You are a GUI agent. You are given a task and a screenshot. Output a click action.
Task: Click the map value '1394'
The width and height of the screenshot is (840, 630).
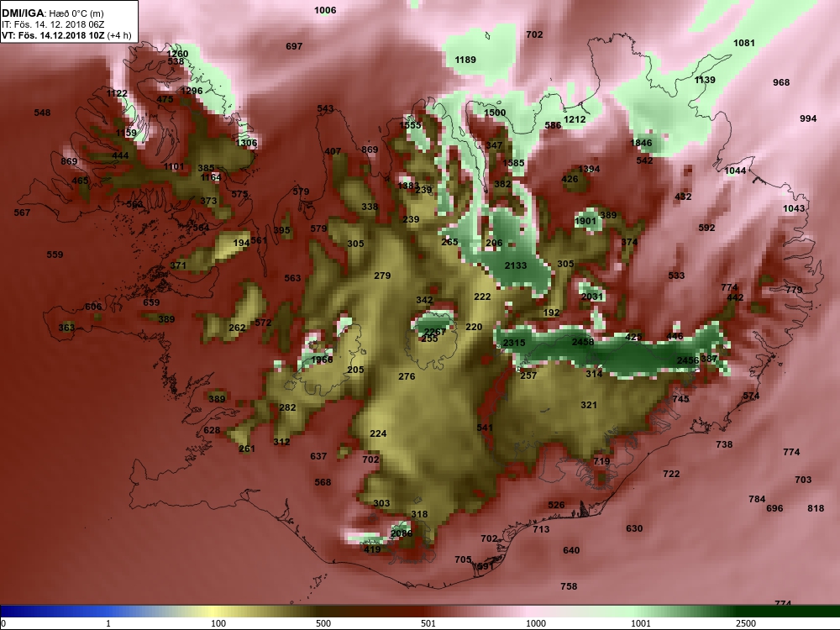589,170
